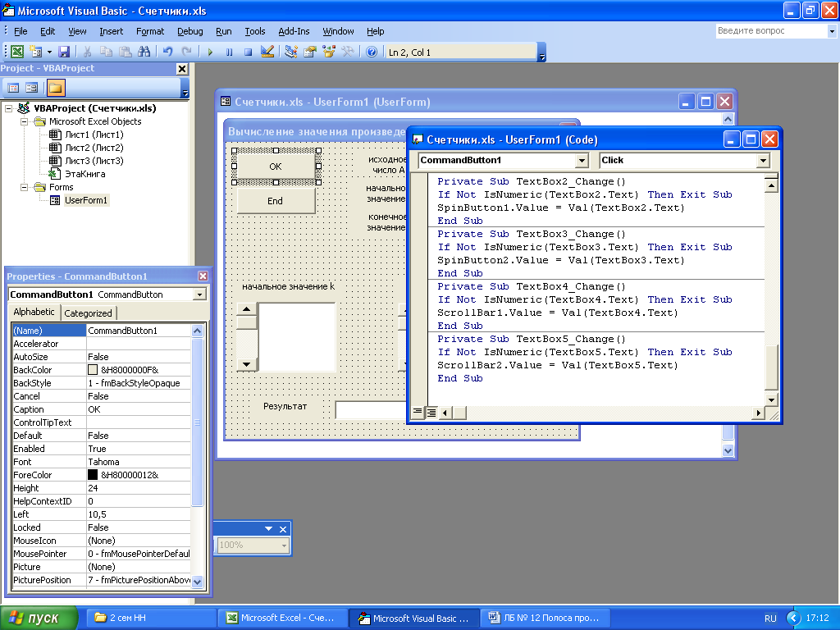Viewport: 840px width, 630px height.
Task: Click the RU language indicator in tray
Action: pos(770,619)
